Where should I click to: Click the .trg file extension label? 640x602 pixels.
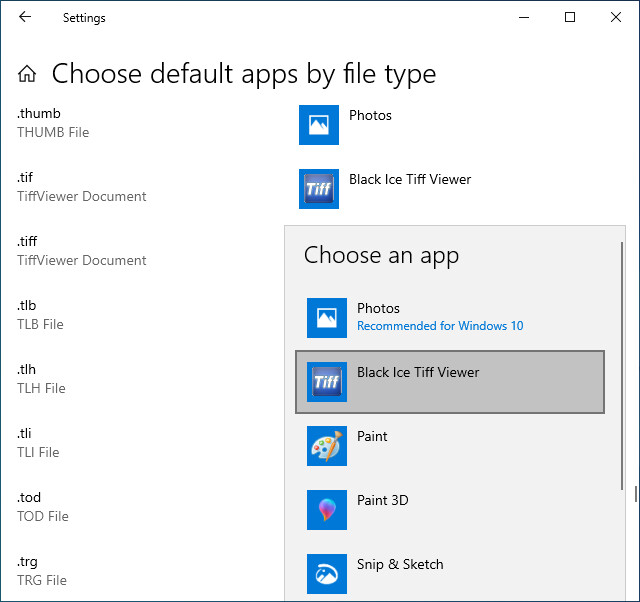(27, 562)
